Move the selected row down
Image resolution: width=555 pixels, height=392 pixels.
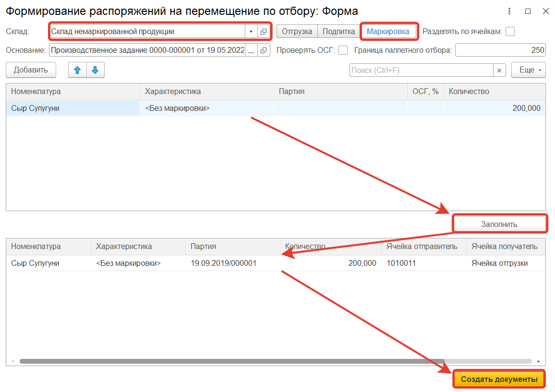point(95,70)
